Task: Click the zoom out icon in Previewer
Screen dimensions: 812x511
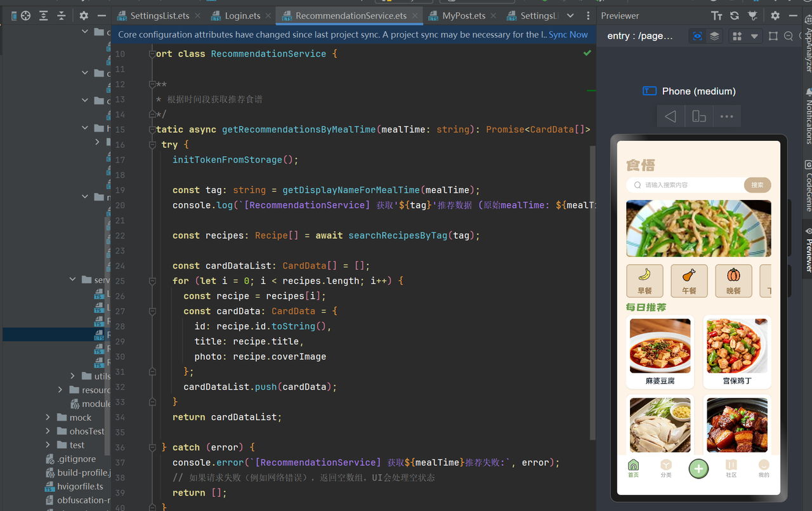Action: (x=789, y=36)
